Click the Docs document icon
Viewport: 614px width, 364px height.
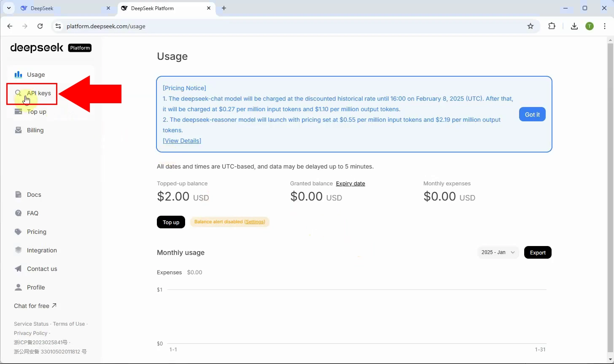18,195
